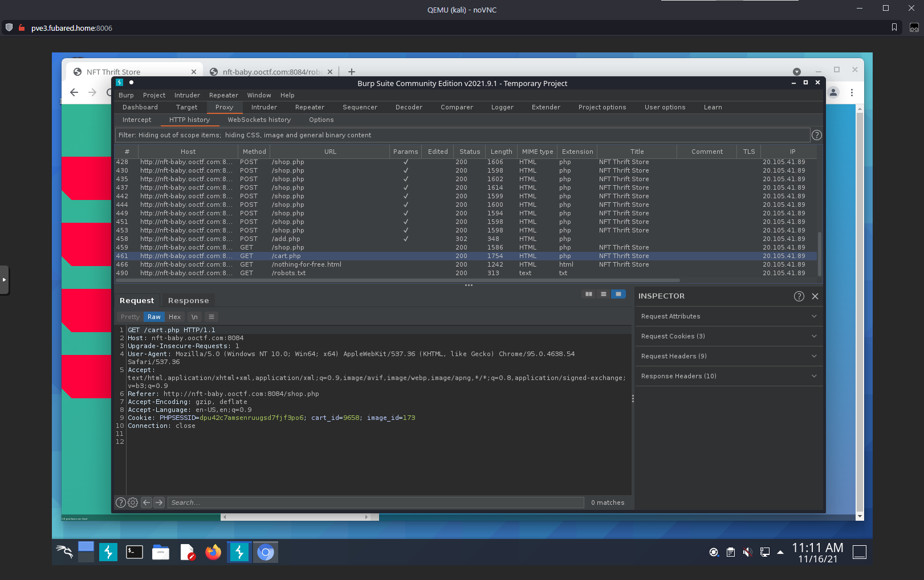Click browser back arrow behind Burp
The image size is (924, 580).
[x=74, y=92]
